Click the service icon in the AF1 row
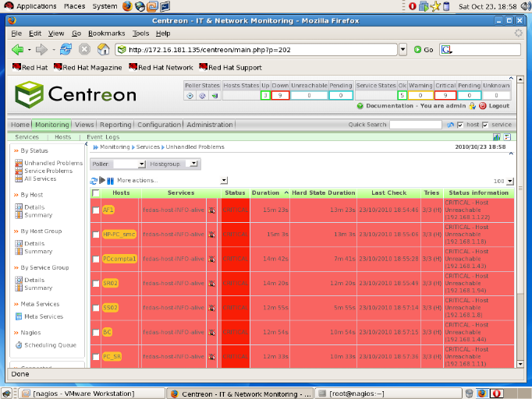The image size is (532, 399). click(x=211, y=210)
